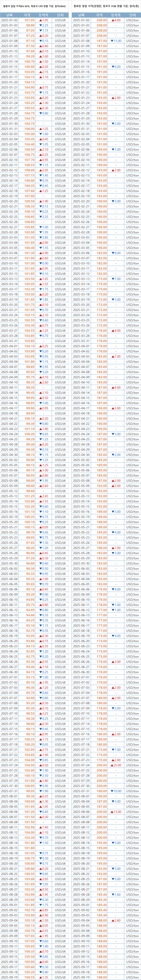
Task: Click the down arrow 3.20 iron ore change
Action: tap(43, 372)
